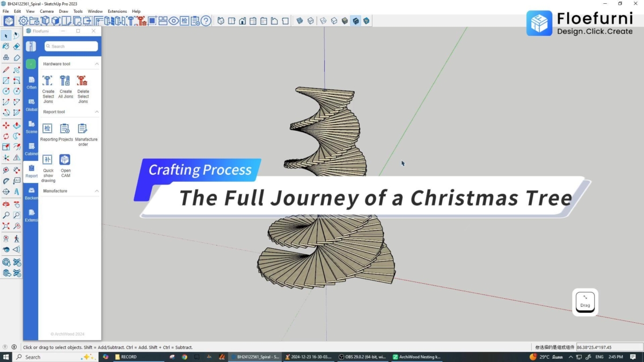Collapse the Hardware tool section

pyautogui.click(x=97, y=64)
